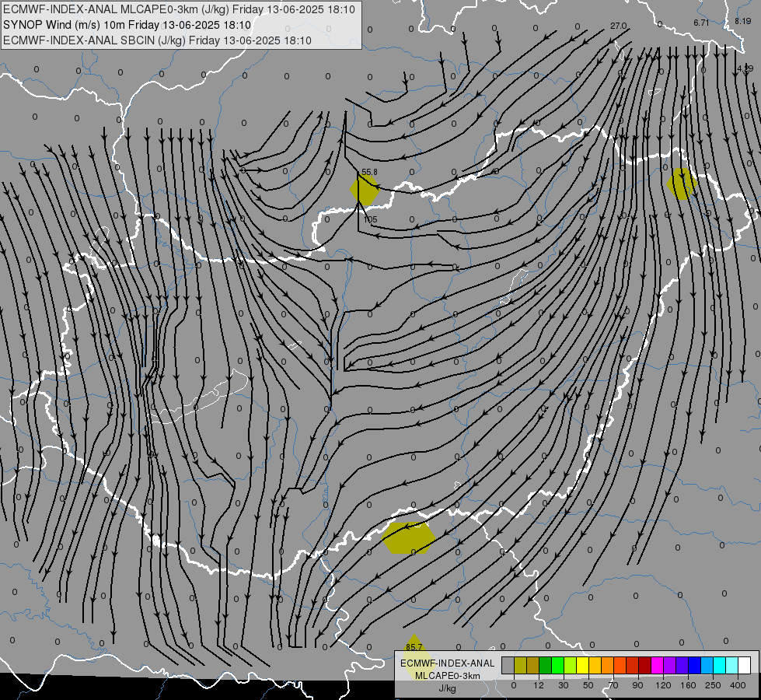Image resolution: width=761 pixels, height=700 pixels.
Task: Choose the pure blue legend swatch
Action: click(694, 666)
